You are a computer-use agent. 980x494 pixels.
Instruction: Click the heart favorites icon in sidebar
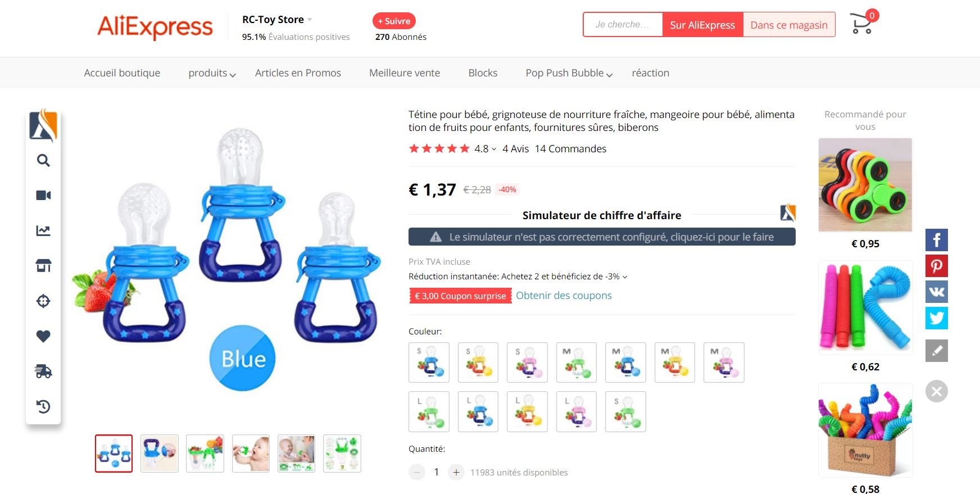tap(43, 336)
